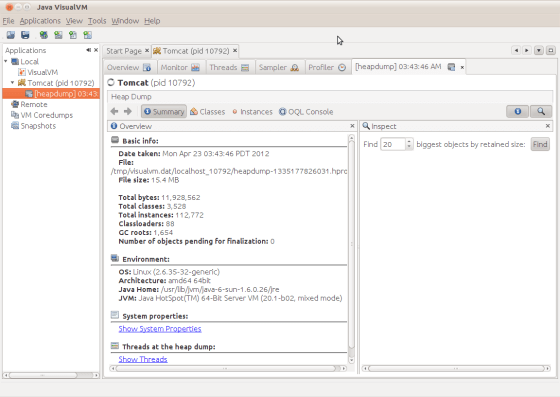Image resolution: width=560 pixels, height=397 pixels.
Task: Close the Inspect section panel
Action: [x=548, y=126]
